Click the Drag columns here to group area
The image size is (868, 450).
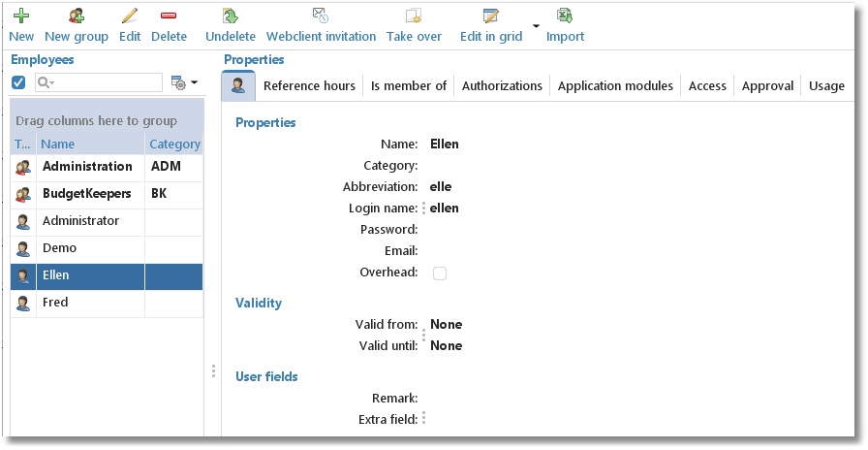pos(107,121)
